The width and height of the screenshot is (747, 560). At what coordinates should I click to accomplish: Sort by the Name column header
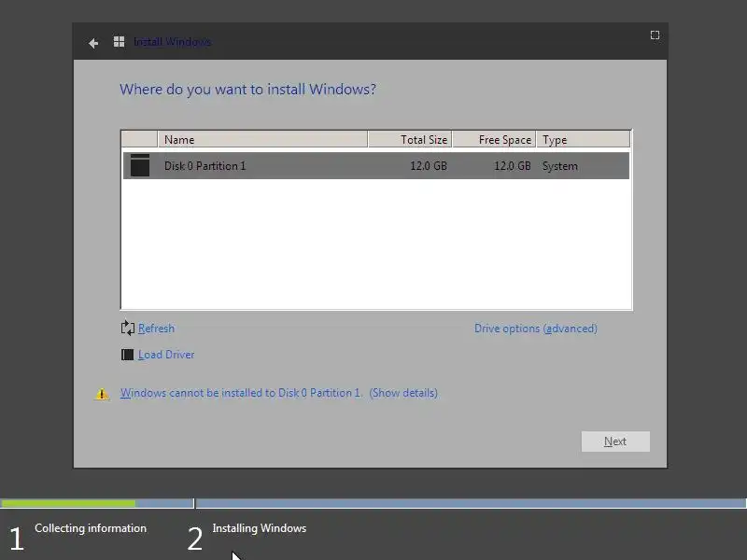262,139
